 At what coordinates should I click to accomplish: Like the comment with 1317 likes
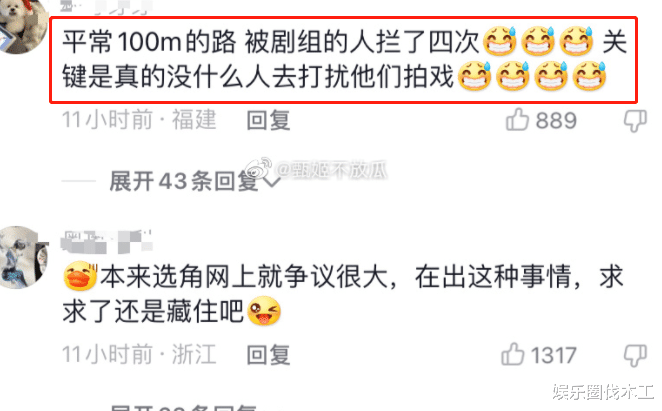pyautogui.click(x=513, y=354)
